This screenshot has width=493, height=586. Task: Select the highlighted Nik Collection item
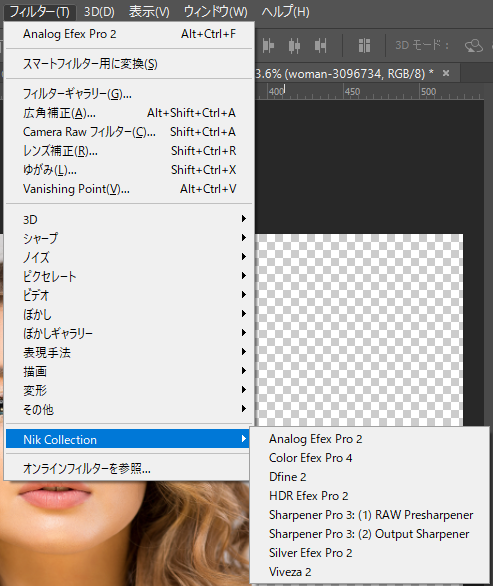click(x=127, y=439)
